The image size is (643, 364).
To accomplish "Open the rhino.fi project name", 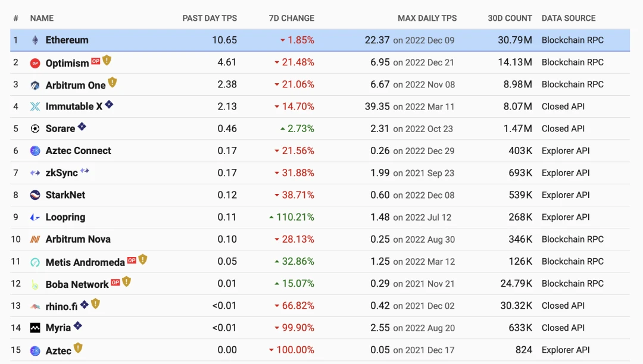I will click(x=61, y=306).
